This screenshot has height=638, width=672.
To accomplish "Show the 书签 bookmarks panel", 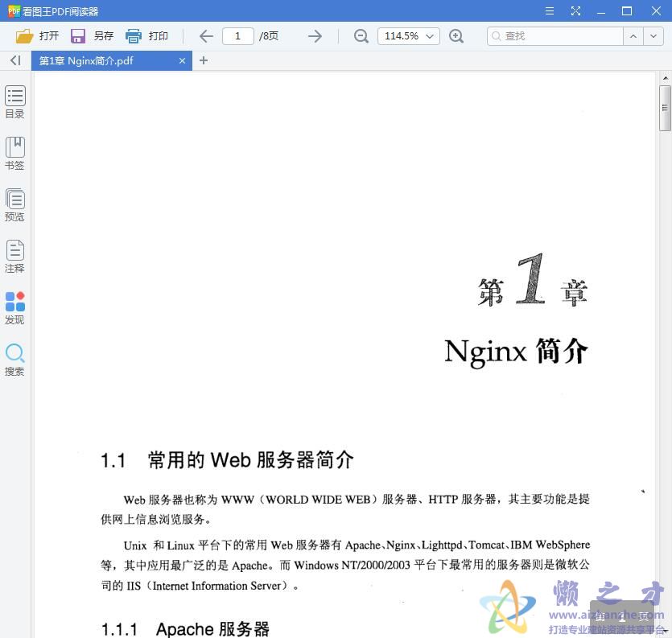I will click(14, 153).
